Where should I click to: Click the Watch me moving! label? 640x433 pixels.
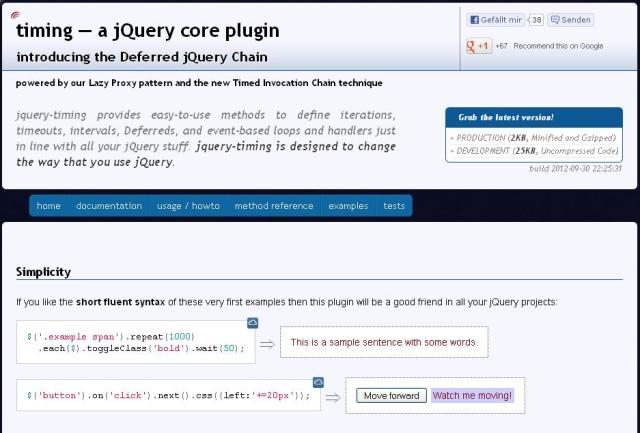click(472, 395)
